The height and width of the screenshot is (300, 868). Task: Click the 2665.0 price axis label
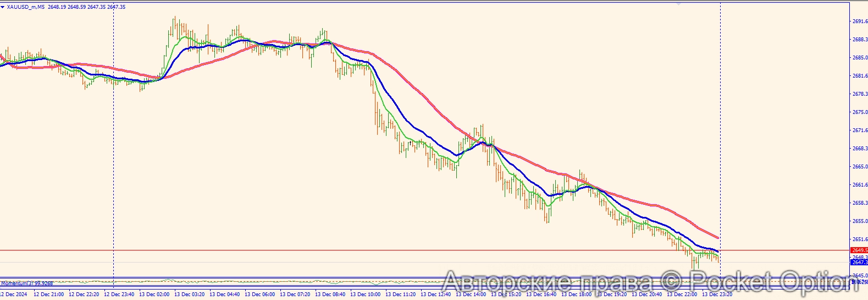[x=860, y=167]
